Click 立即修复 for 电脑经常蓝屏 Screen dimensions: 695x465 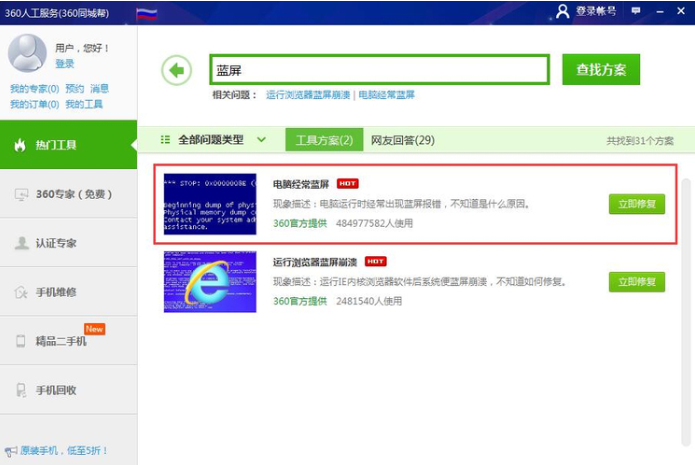[x=636, y=204]
